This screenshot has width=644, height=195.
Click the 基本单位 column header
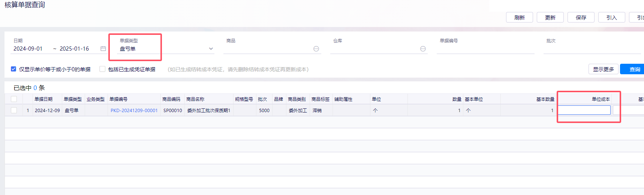click(x=474, y=99)
